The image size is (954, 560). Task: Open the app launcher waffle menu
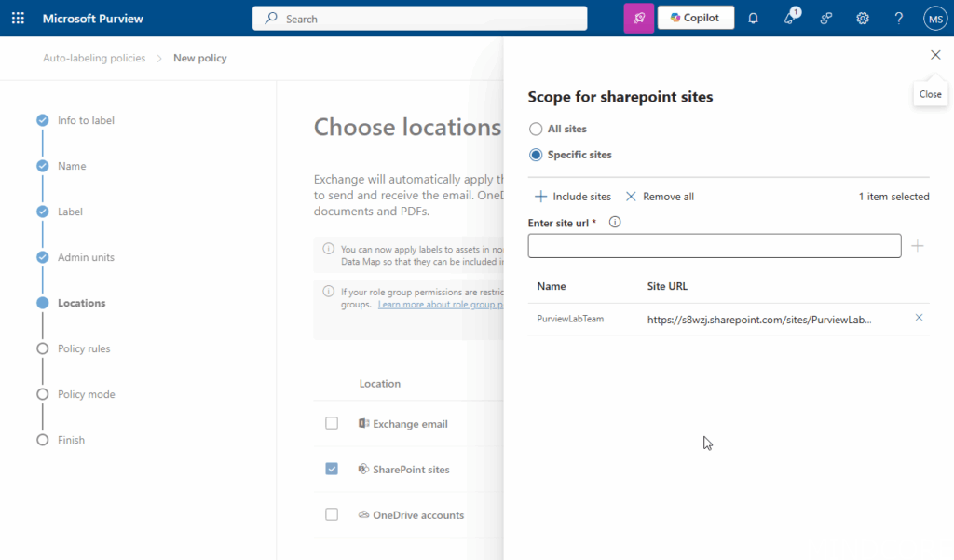pyautogui.click(x=18, y=18)
